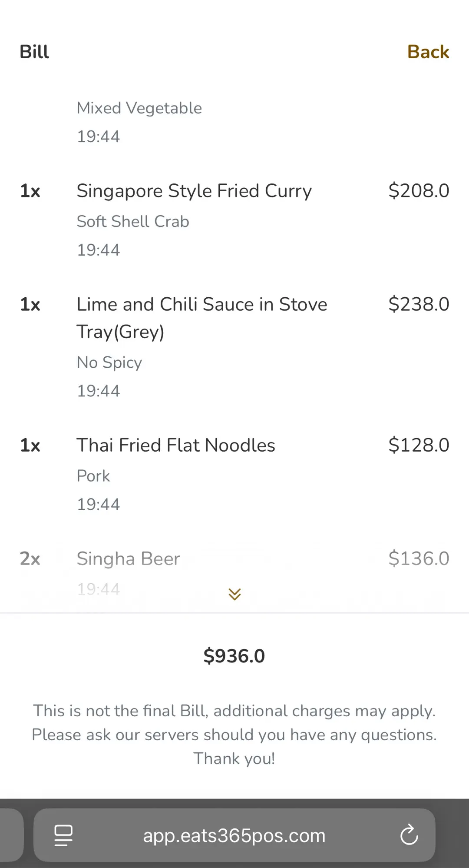
Task: Click the $208.0 price
Action: click(x=418, y=191)
